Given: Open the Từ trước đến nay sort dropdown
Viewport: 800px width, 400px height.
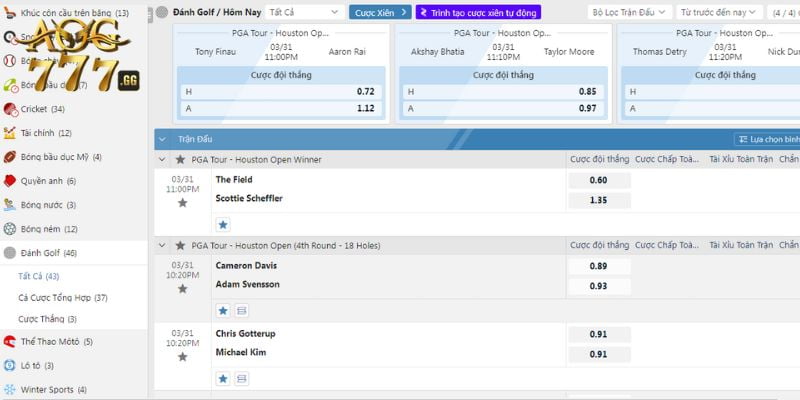Looking at the screenshot, I should point(718,12).
